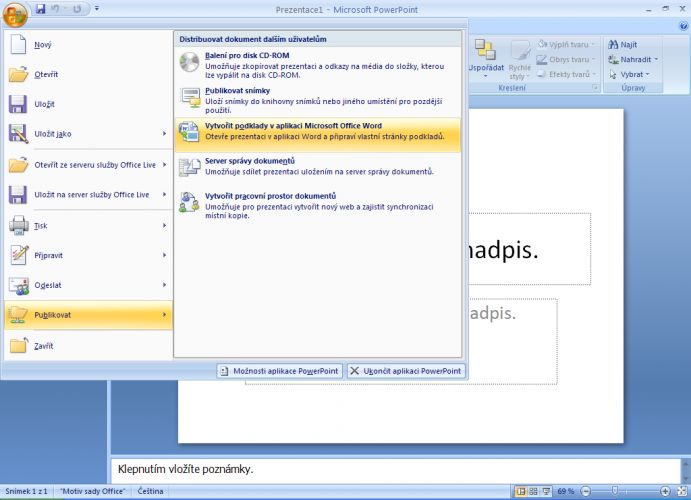Screen dimensions: 691x500
Task: Click the Čeština language status entry
Action: pyautogui.click(x=150, y=491)
